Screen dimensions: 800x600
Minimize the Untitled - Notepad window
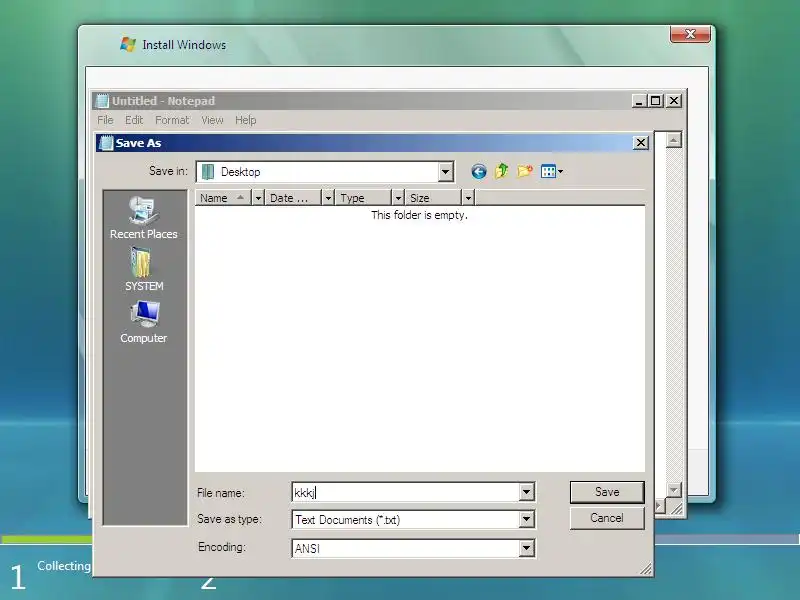coord(639,101)
